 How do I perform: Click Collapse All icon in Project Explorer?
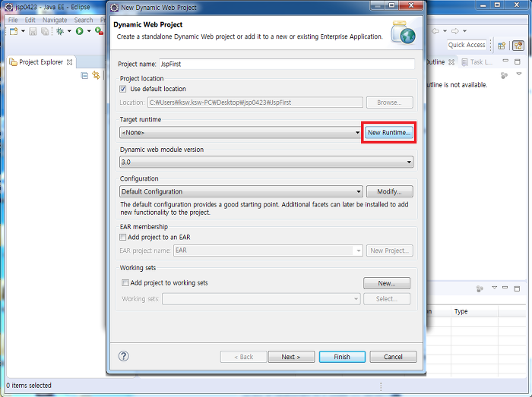[x=84, y=76]
